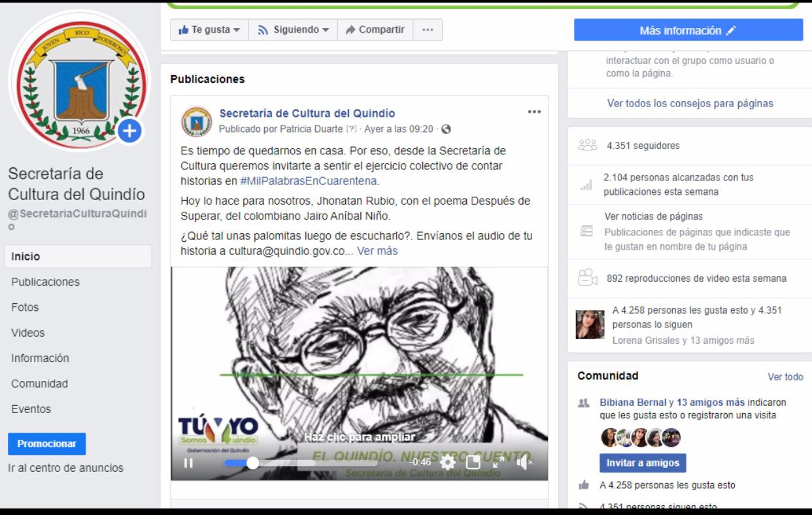Click the video remaining time -0:46
Viewport: 812px width, 515px height.
pos(420,462)
